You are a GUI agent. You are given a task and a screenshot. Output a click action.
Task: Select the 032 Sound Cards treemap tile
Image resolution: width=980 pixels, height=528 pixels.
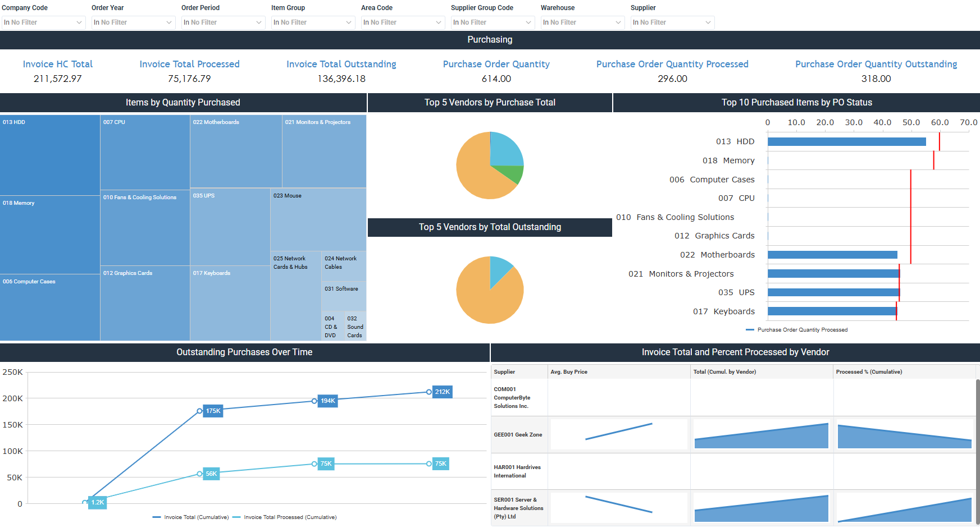pos(355,326)
